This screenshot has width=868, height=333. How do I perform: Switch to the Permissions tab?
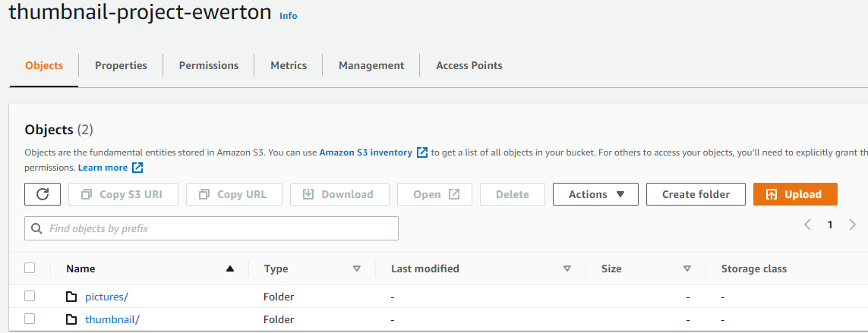click(209, 65)
